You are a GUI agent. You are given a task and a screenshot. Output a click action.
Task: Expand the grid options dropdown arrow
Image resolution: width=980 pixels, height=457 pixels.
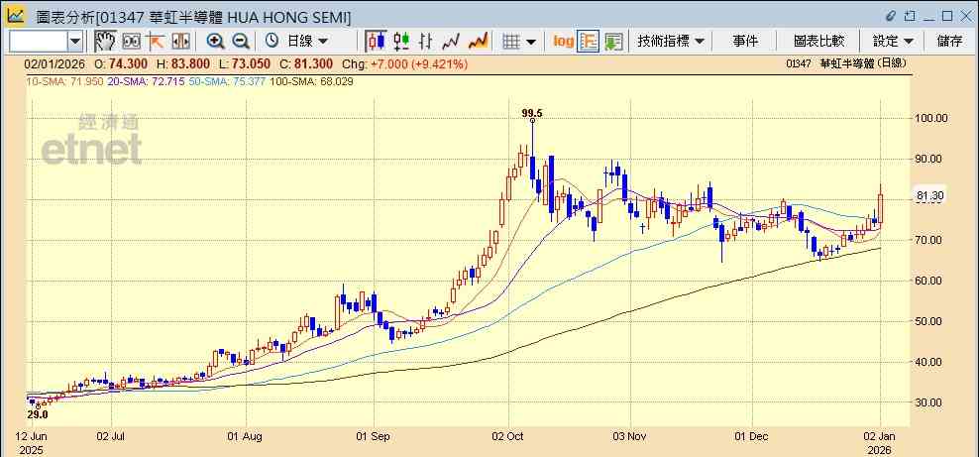pos(531,42)
